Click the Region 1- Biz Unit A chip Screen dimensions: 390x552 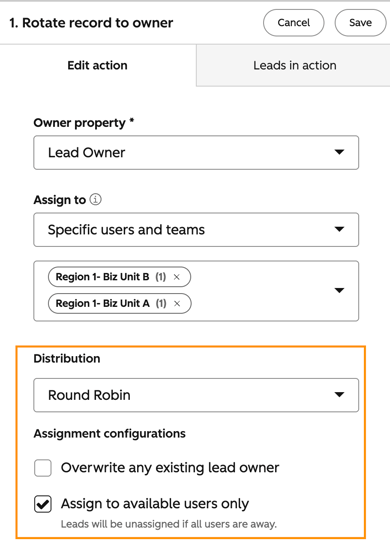pos(120,303)
